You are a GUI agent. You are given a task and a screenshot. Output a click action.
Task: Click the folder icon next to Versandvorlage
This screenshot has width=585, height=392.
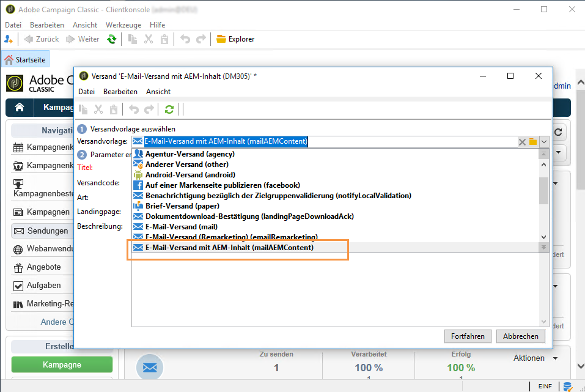point(533,142)
